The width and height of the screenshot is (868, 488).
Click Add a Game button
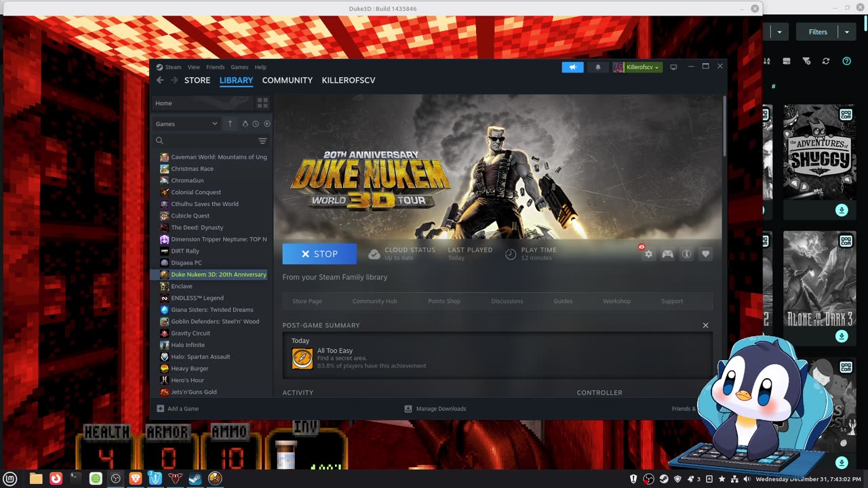click(x=178, y=409)
